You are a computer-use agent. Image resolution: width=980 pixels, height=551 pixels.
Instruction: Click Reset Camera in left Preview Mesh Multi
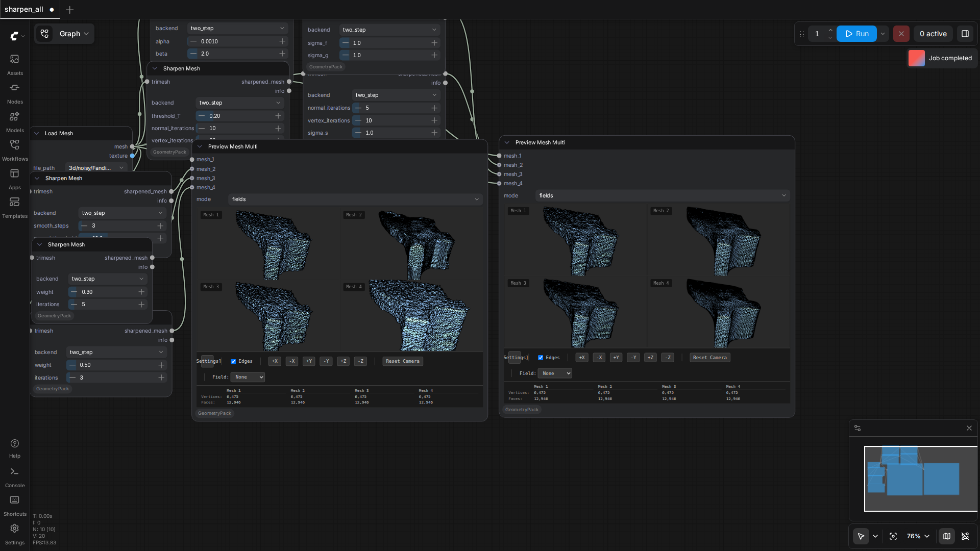pos(403,361)
